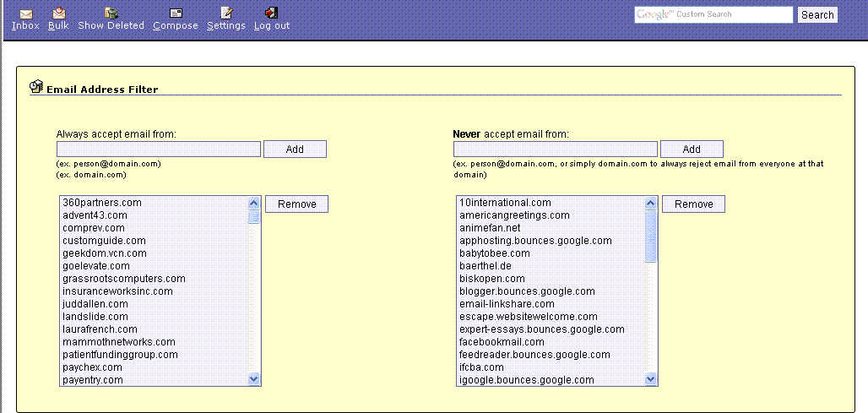The height and width of the screenshot is (413, 868).
Task: Open the Inbox link
Action: pyautogui.click(x=25, y=25)
